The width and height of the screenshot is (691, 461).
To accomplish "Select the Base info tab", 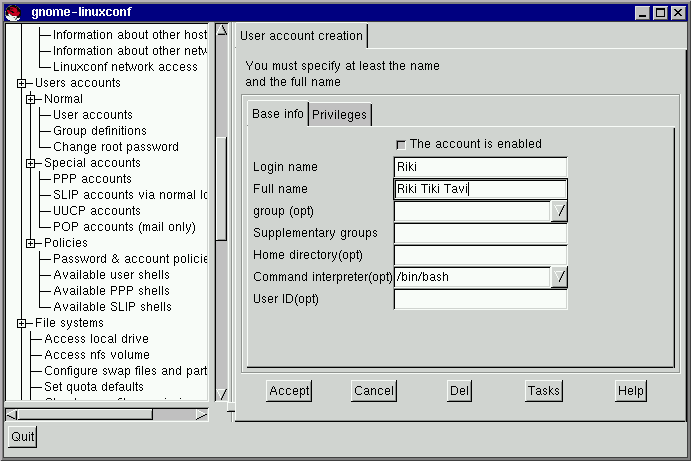I will [x=277, y=114].
